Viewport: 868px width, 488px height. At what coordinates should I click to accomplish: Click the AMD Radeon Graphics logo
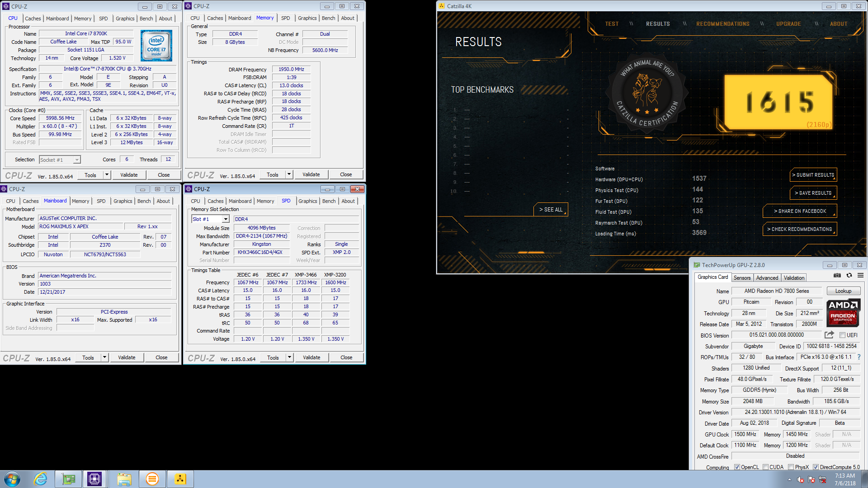[x=843, y=313]
